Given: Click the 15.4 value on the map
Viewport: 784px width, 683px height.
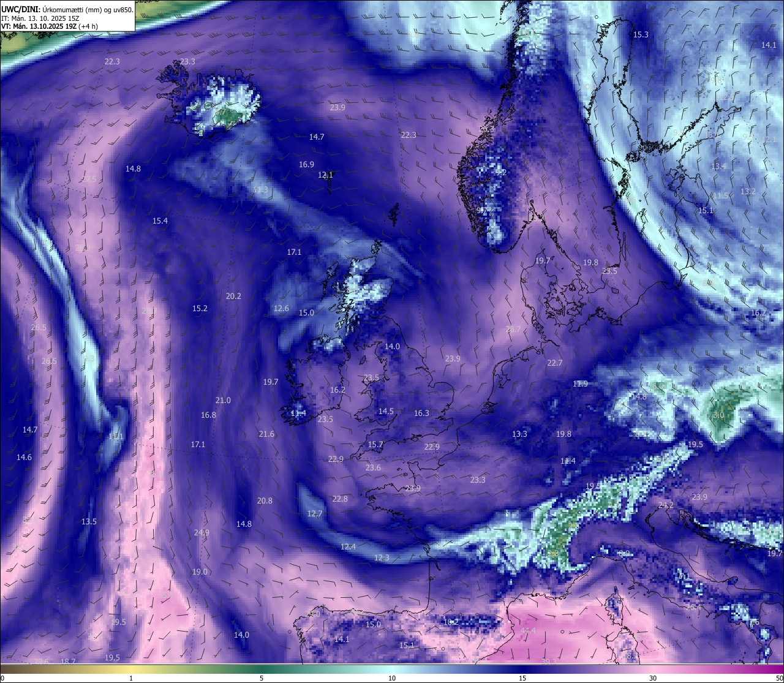Looking at the screenshot, I should point(160,221).
